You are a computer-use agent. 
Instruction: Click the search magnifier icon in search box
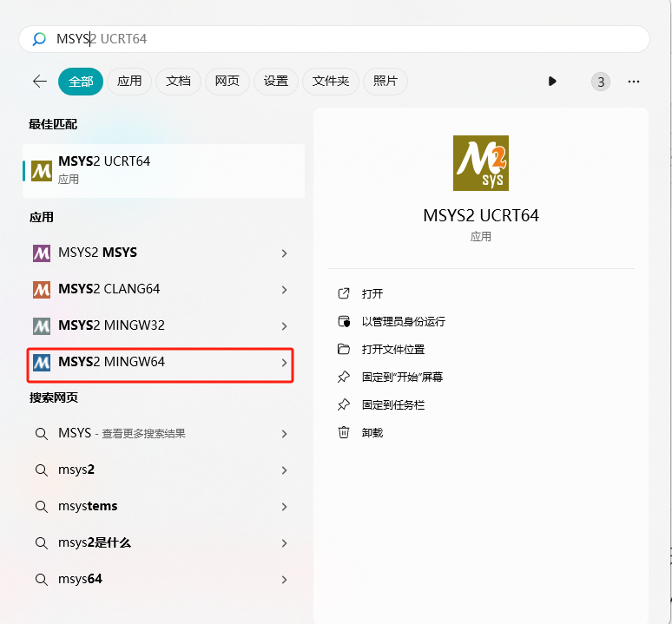click(x=39, y=39)
